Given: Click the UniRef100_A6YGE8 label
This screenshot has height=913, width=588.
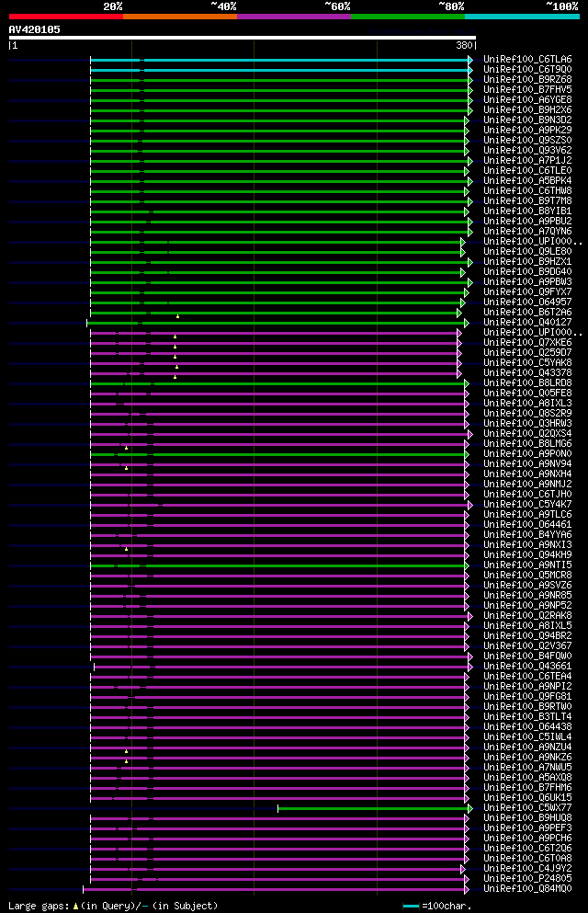Looking at the screenshot, I should [x=527, y=99].
